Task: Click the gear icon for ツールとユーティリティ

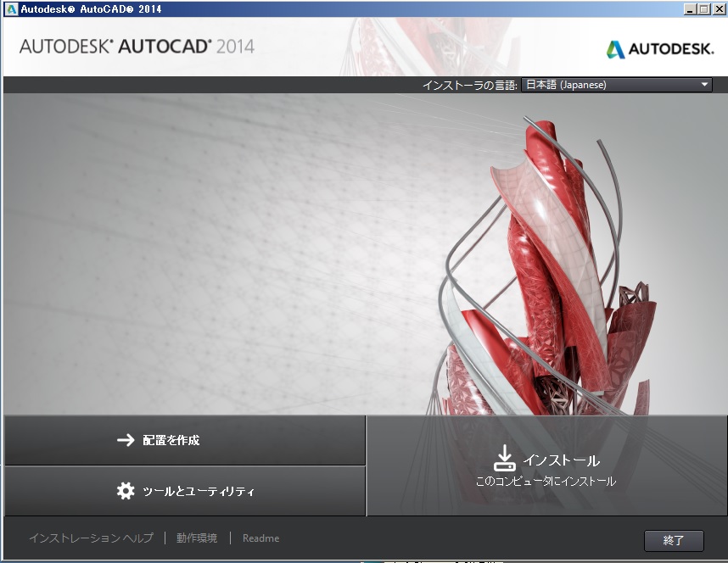Action: click(x=126, y=491)
